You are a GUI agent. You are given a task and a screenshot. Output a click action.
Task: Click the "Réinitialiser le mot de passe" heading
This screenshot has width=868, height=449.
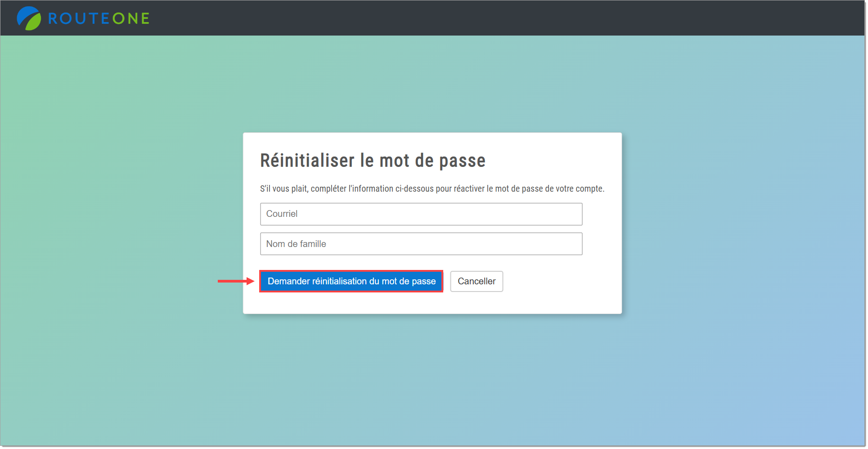pyautogui.click(x=373, y=161)
